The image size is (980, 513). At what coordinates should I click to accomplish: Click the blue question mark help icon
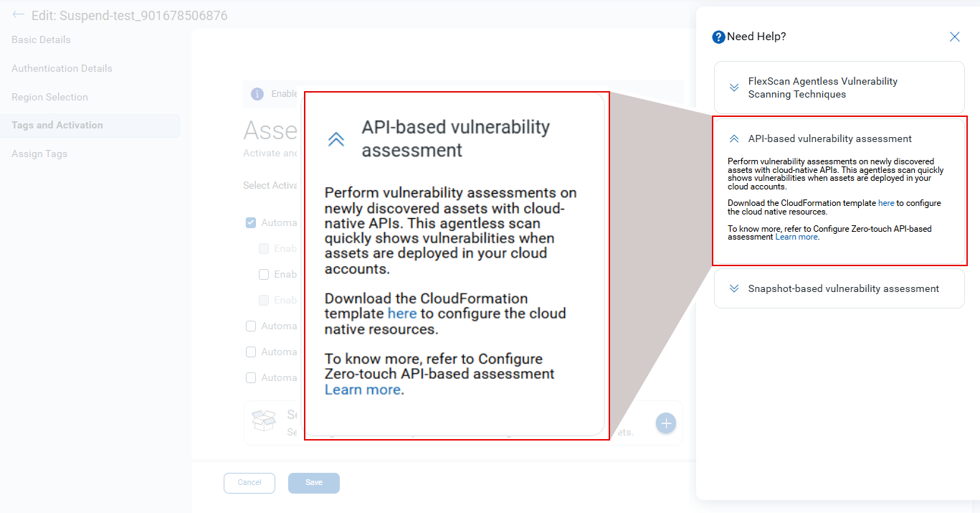coord(718,37)
